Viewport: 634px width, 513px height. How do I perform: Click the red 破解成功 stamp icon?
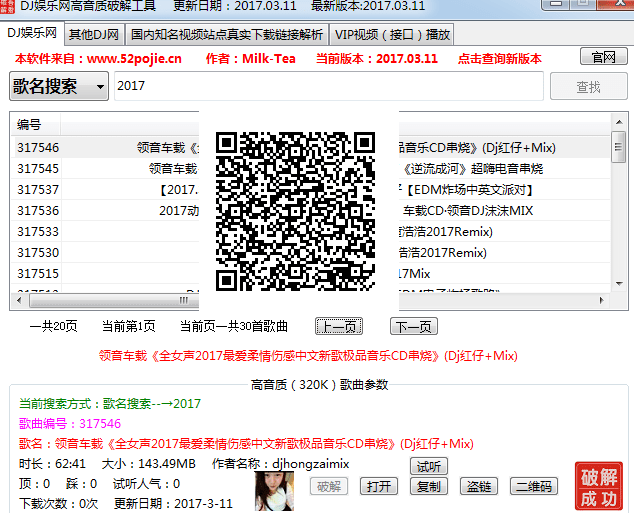click(597, 487)
